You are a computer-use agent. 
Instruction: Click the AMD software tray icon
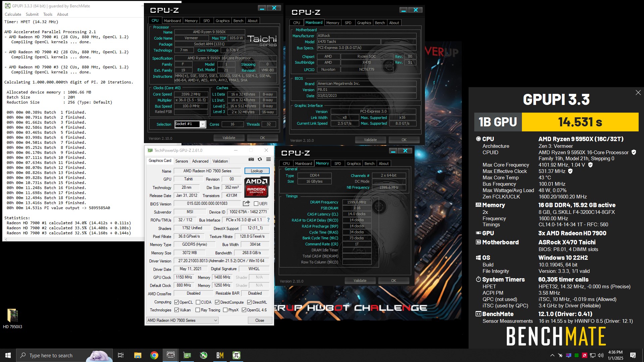pos(585,355)
